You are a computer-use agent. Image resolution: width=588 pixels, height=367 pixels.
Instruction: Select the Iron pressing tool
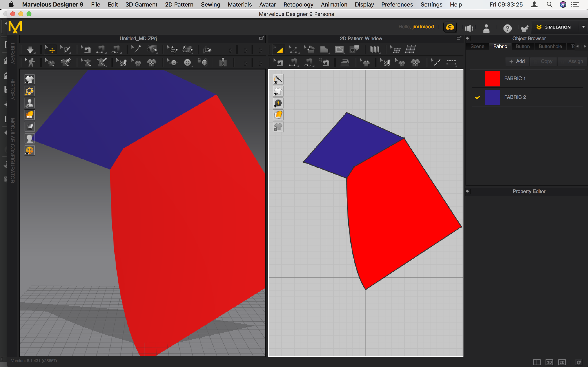(345, 62)
